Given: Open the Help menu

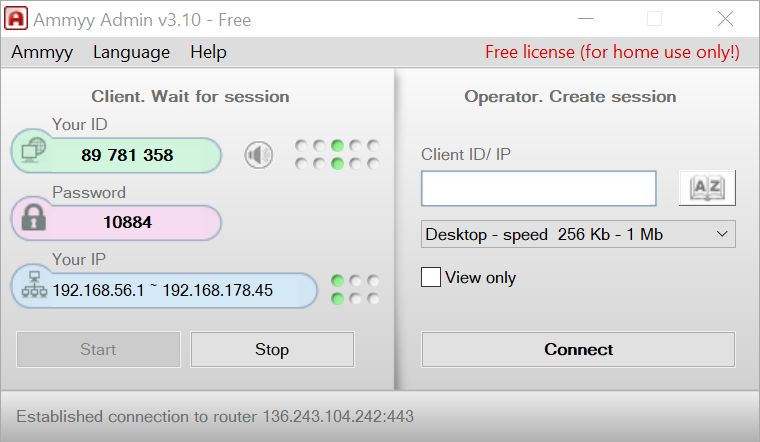Looking at the screenshot, I should (x=208, y=52).
